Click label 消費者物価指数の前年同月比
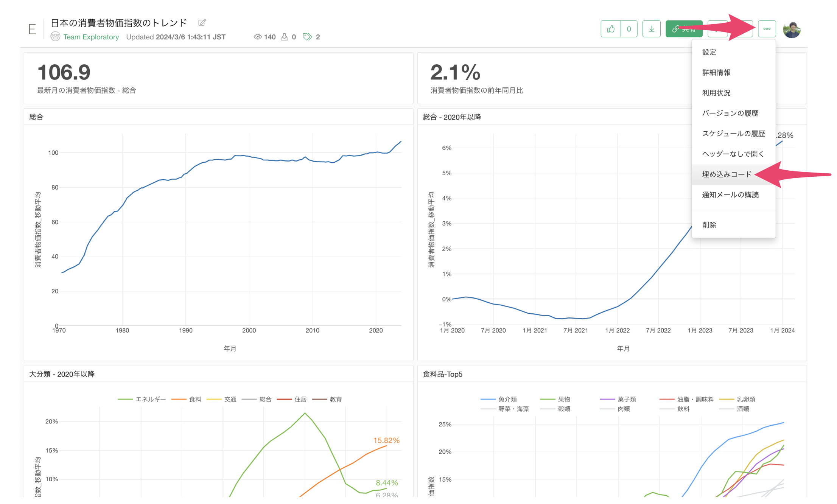The width and height of the screenshot is (837, 504). tap(477, 90)
